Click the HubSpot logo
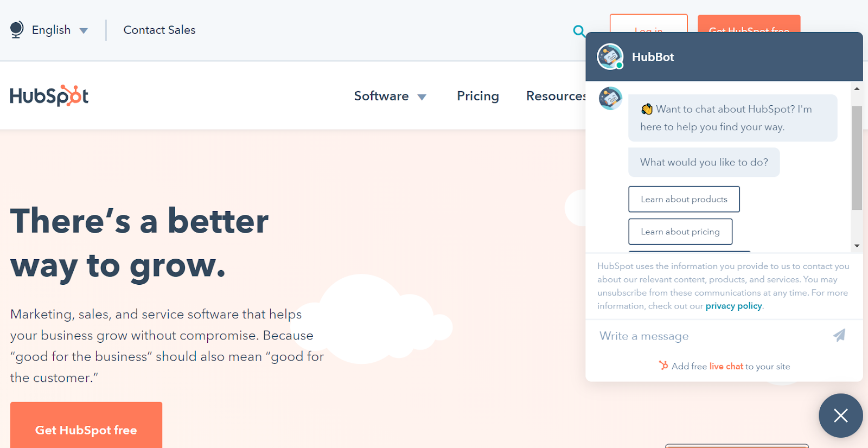 (x=49, y=95)
